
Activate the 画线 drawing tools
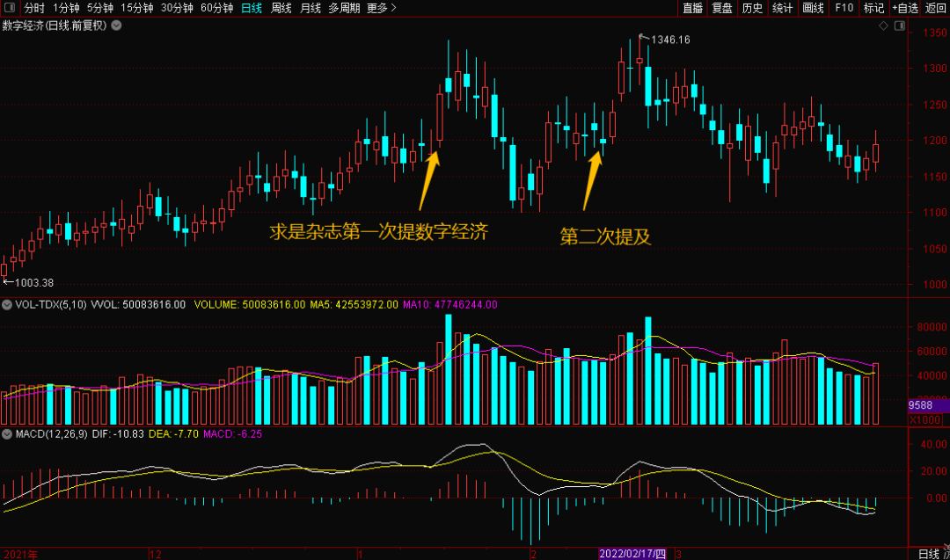tap(814, 8)
